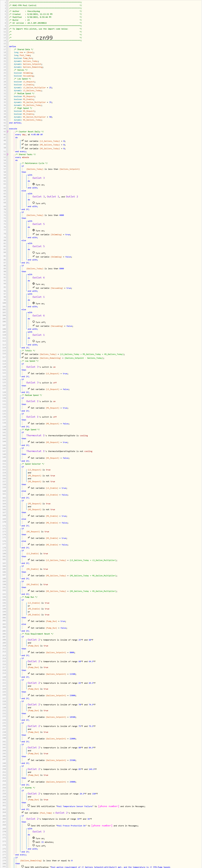Click declaration 'long Pool_Temp'
Viewport: 203px width, 868px height.
[23, 55]
